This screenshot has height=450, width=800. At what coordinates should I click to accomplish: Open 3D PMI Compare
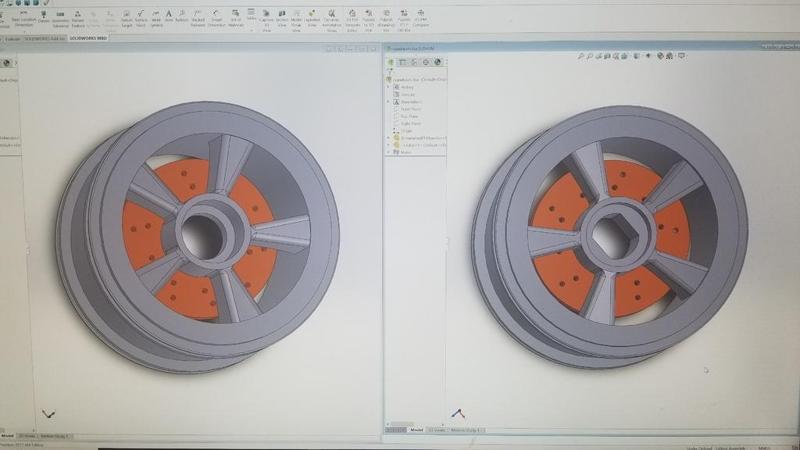coord(420,19)
